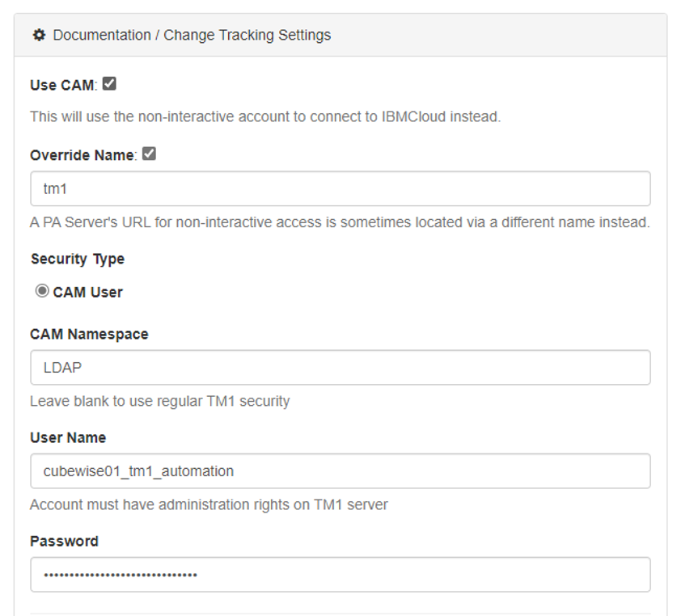This screenshot has width=677, height=616.
Task: Click the 'Leave blank to use regular TM1 security' hint
Action: (159, 401)
